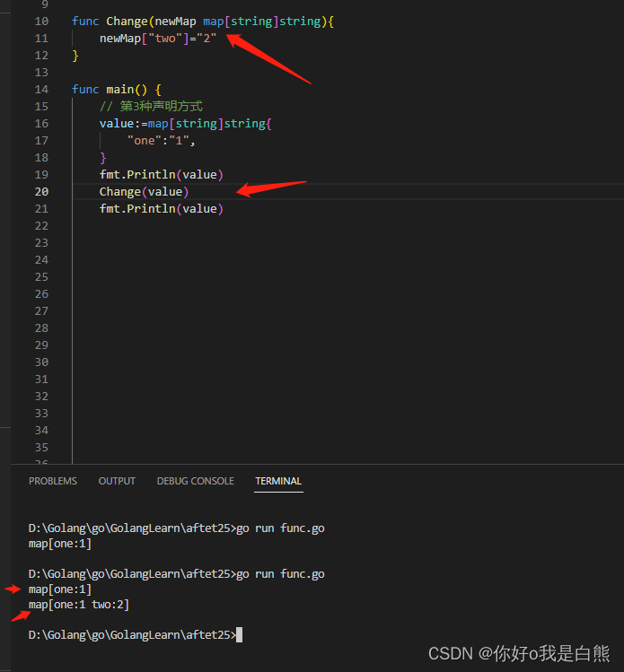Image resolution: width=624 pixels, height=672 pixels.
Task: Click the terminal output 'map[one:1 two:2]'
Action: [x=79, y=605]
